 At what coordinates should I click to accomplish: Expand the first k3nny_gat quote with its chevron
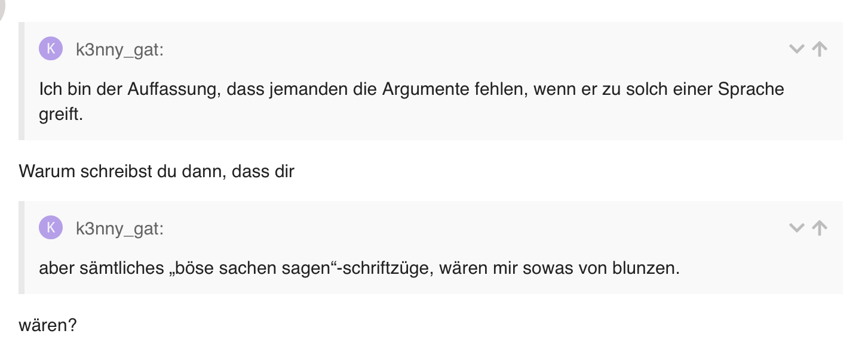(x=796, y=49)
